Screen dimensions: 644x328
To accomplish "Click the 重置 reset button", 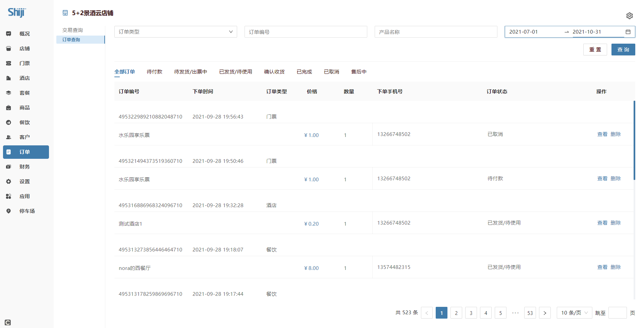I will [595, 49].
